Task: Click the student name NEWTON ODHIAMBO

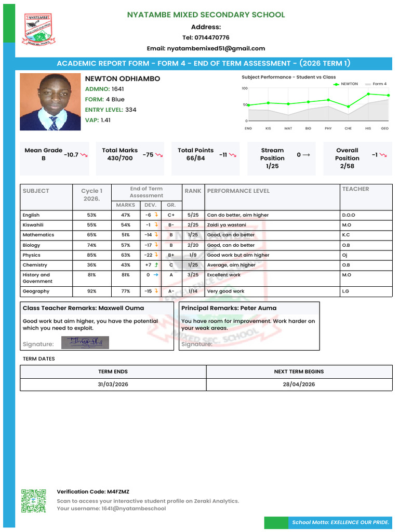Action: click(x=123, y=79)
